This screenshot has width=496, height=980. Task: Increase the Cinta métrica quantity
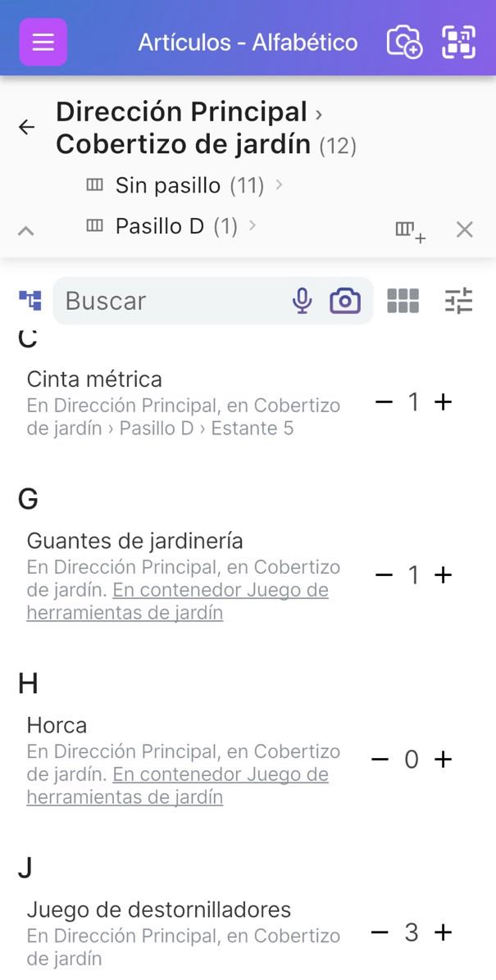pos(444,402)
